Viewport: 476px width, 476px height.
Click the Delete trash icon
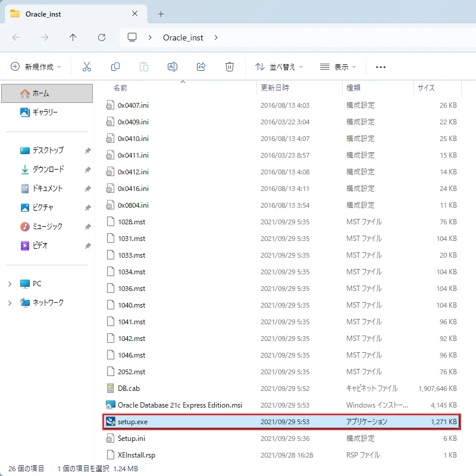coord(230,67)
